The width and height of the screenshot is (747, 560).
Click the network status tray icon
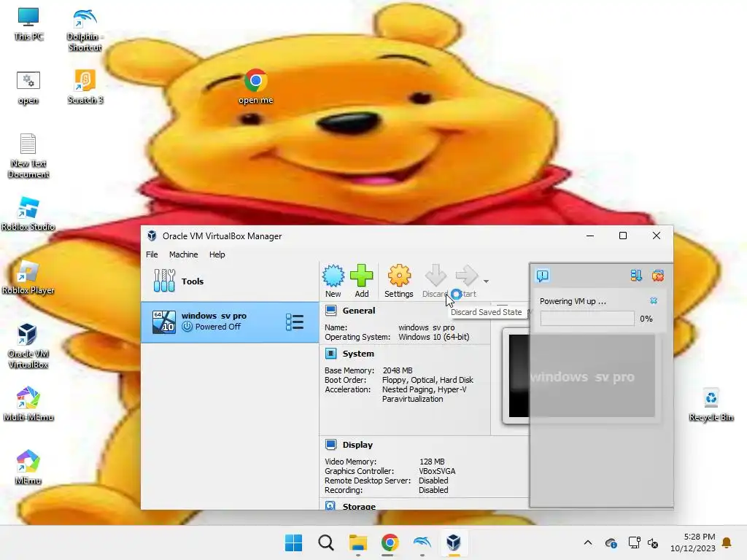(634, 542)
